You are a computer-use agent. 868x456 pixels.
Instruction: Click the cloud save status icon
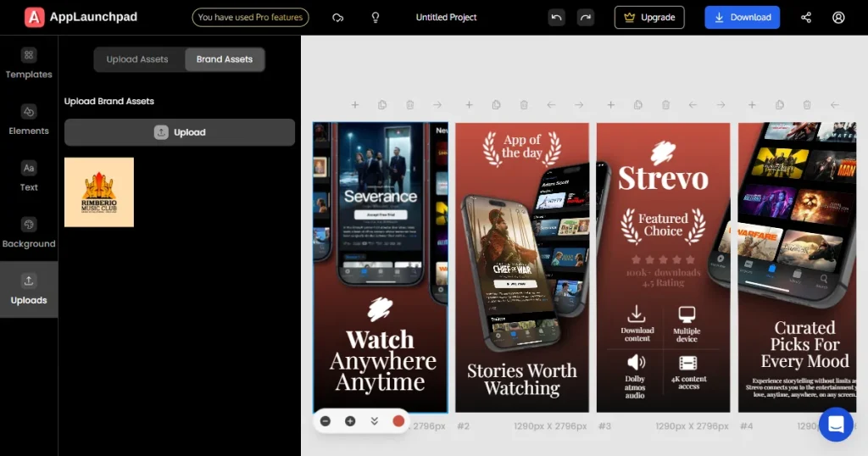tap(337, 18)
